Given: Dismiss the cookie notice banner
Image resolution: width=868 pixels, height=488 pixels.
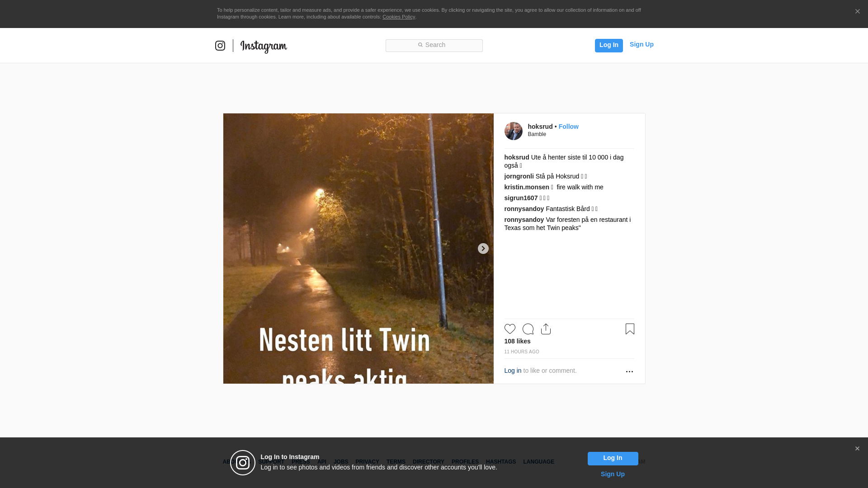Looking at the screenshot, I should pos(857,12).
